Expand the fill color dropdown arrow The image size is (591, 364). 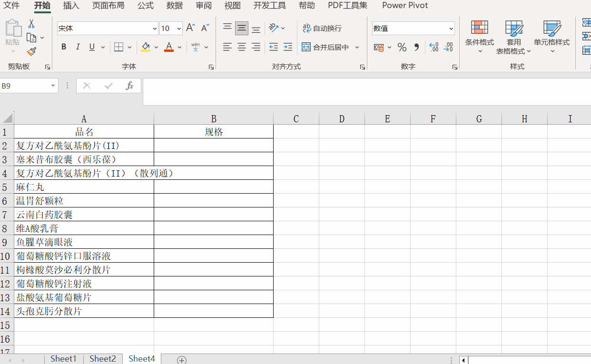157,47
